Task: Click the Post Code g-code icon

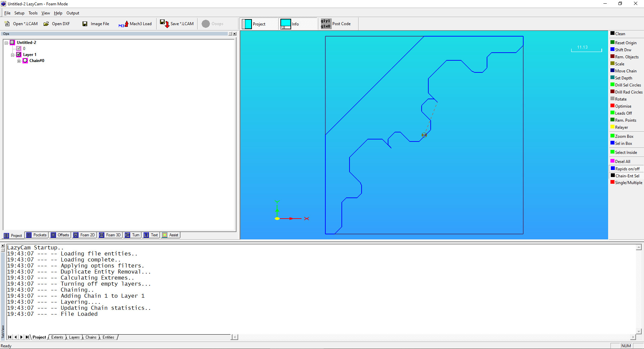Action: point(325,24)
